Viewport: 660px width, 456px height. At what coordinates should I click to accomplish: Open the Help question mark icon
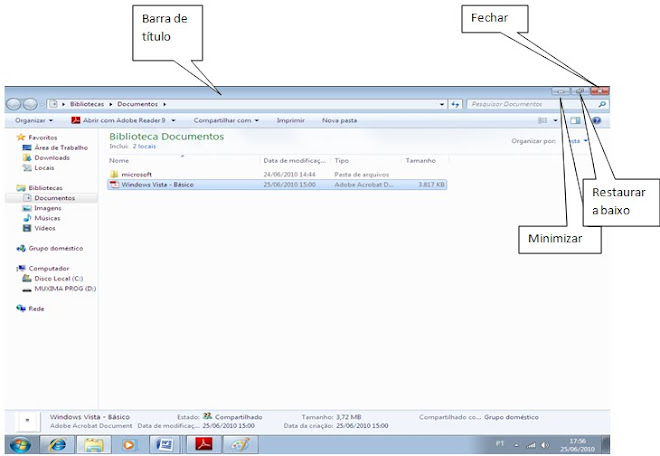click(596, 120)
